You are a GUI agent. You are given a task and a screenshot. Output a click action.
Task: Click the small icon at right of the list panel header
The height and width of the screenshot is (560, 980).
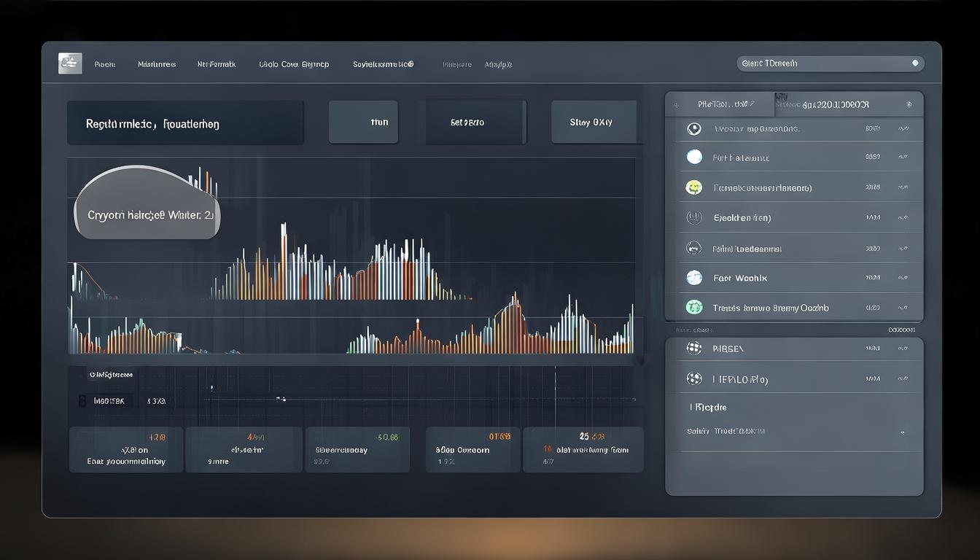tap(908, 104)
